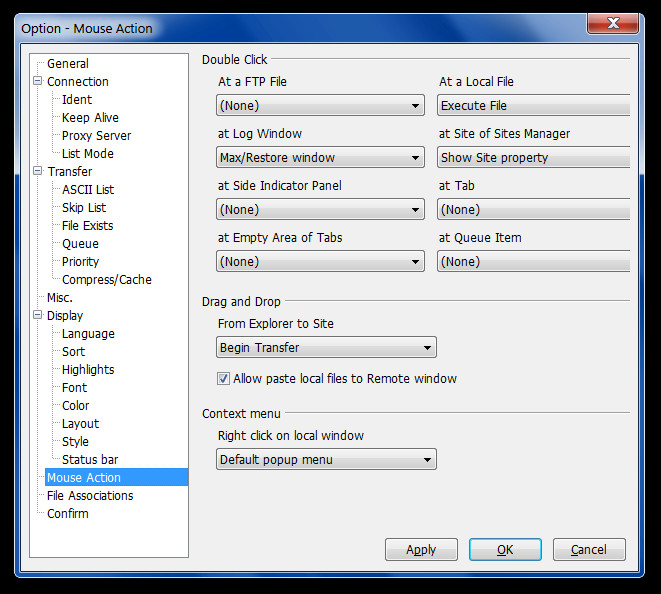Click the Cancel button
This screenshot has height=594, width=661.
[x=588, y=549]
